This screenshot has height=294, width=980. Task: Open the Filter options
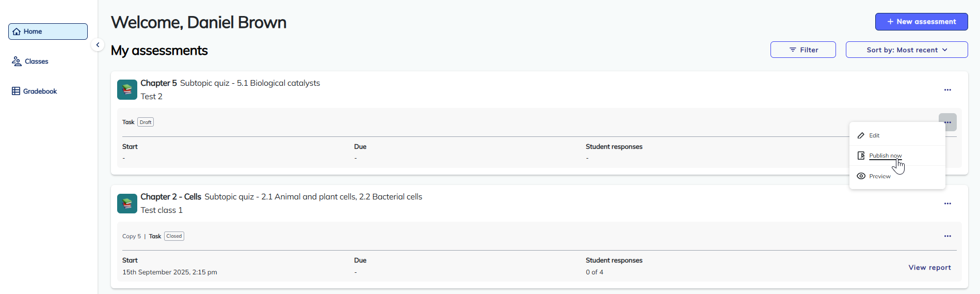point(803,50)
